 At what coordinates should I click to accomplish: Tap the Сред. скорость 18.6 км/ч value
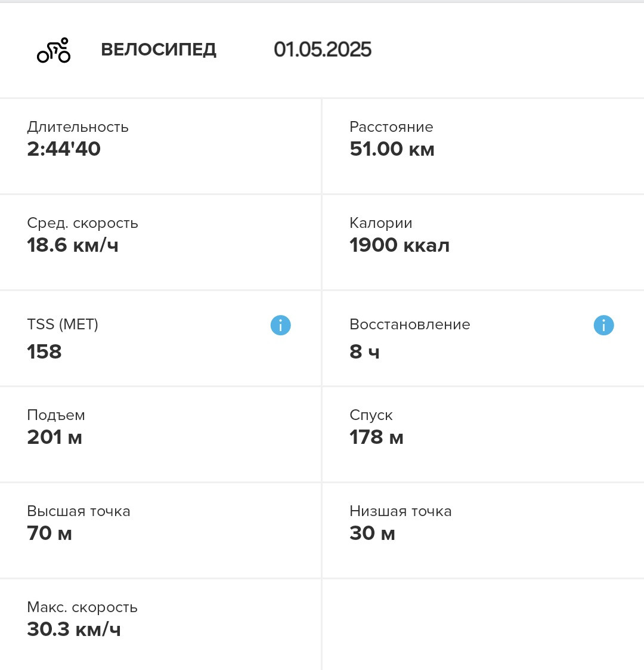tap(73, 245)
